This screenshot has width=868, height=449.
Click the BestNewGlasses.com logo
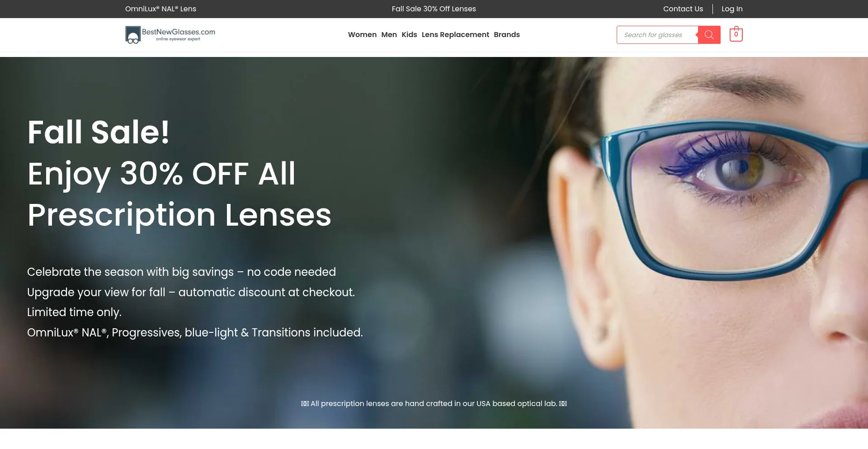(170, 35)
